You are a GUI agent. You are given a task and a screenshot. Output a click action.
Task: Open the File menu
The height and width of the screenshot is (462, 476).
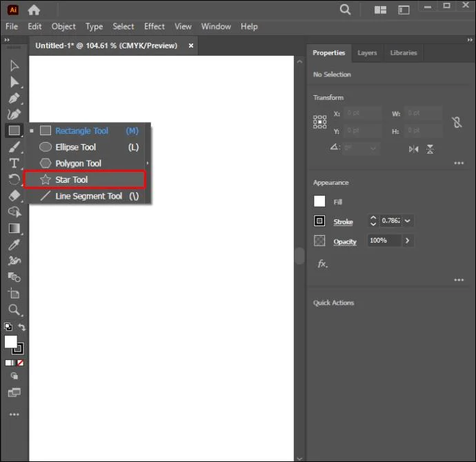coord(12,26)
